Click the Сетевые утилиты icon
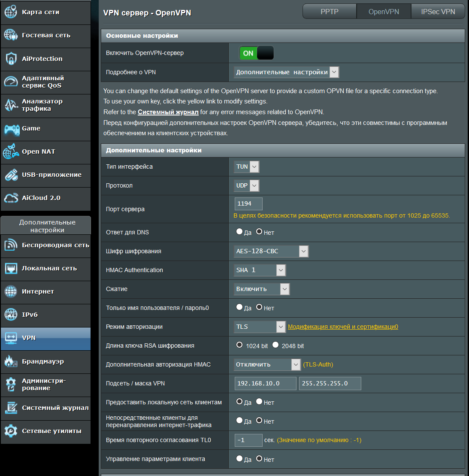This screenshot has width=469, height=476. (x=11, y=431)
